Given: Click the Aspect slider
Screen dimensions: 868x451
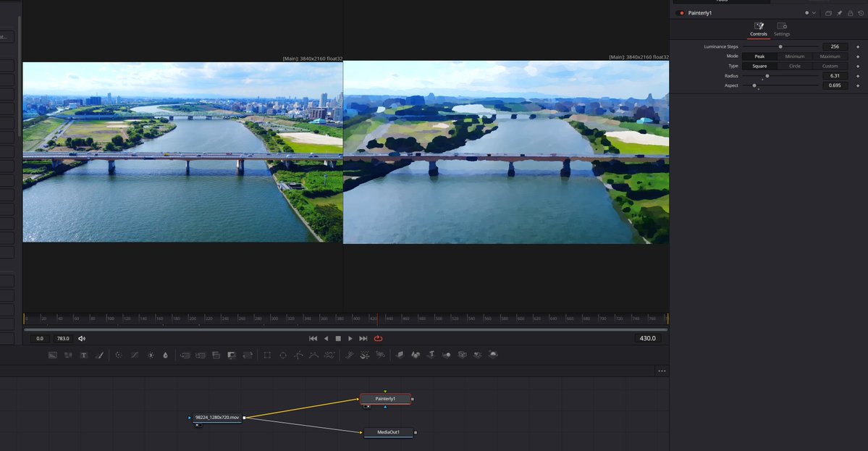Looking at the screenshot, I should pos(780,85).
